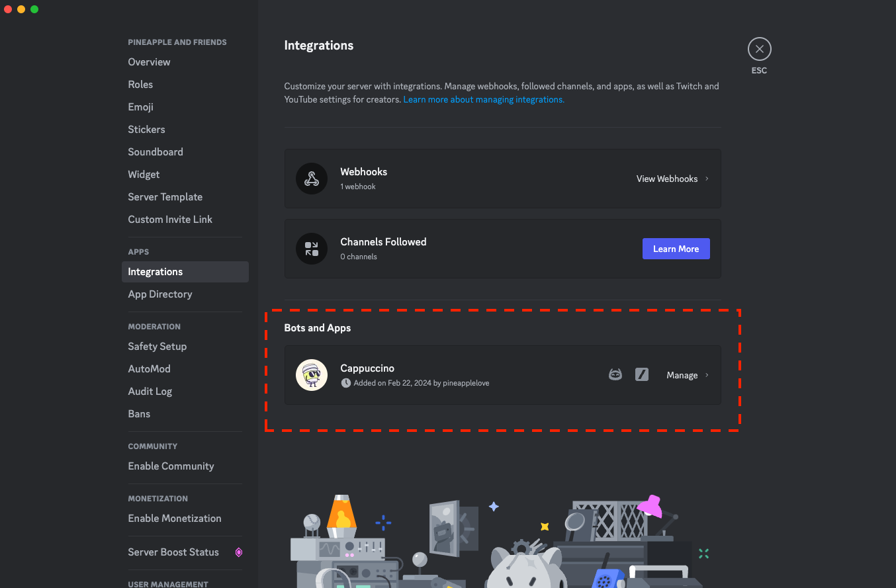The image size is (896, 588).
Task: Select the Audit Log section
Action: click(x=150, y=391)
